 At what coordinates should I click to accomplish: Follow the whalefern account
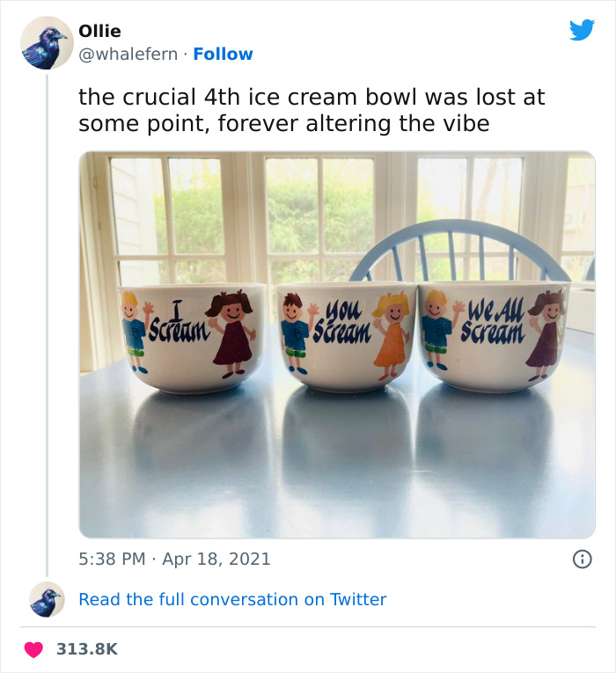223,54
